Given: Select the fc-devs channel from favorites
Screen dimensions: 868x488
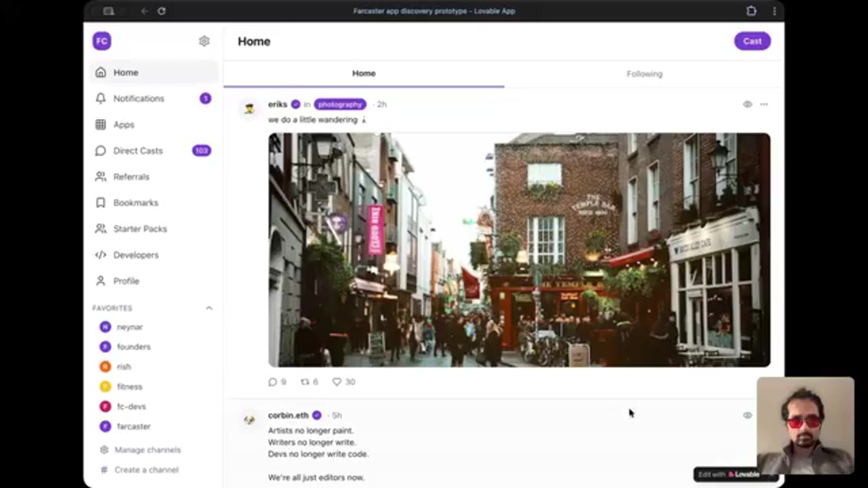Looking at the screenshot, I should pos(131,406).
